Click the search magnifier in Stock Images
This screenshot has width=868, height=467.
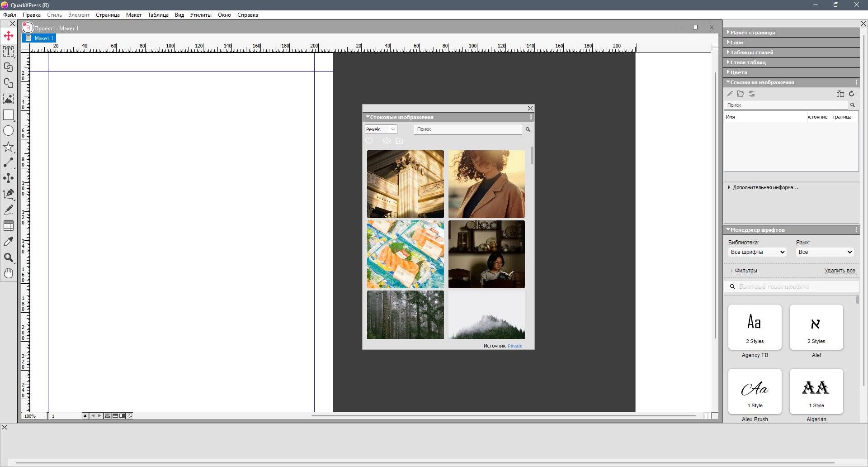[528, 129]
